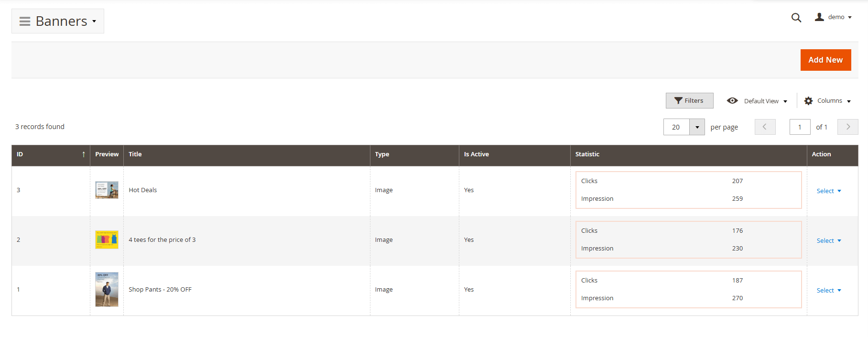Open the hamburger menu next to Banners
Screen dimensions: 868x337
25,22
